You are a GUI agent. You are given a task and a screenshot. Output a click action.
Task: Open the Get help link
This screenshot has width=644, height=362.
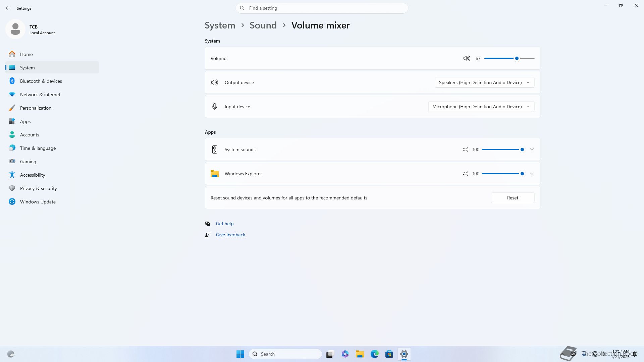(224, 224)
